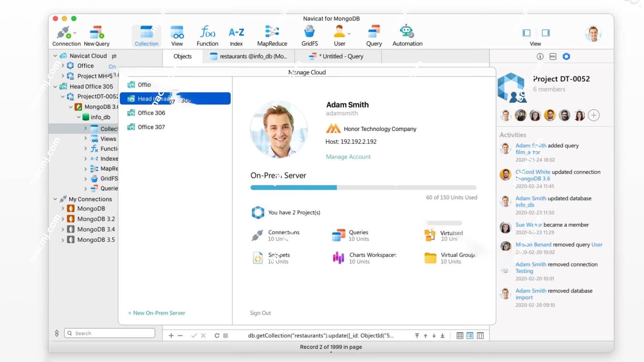Go to last record arrow icon

coord(442,336)
